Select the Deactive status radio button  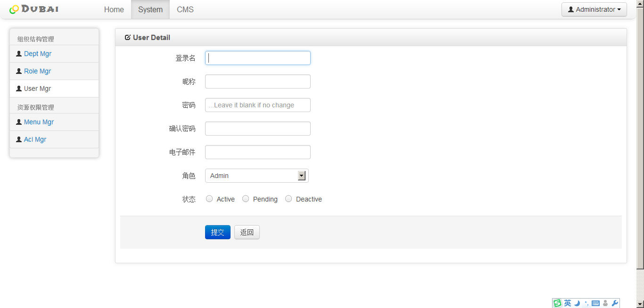pyautogui.click(x=289, y=199)
